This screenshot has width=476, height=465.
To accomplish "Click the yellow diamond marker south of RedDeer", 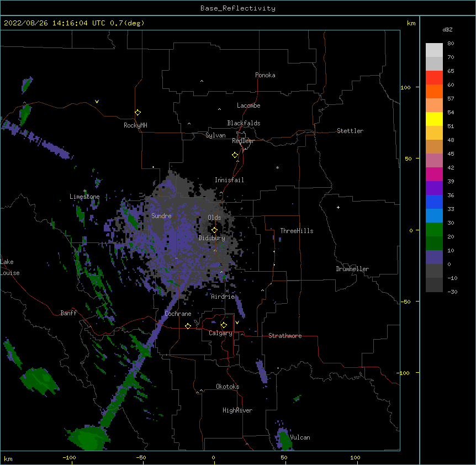I will tap(235, 155).
